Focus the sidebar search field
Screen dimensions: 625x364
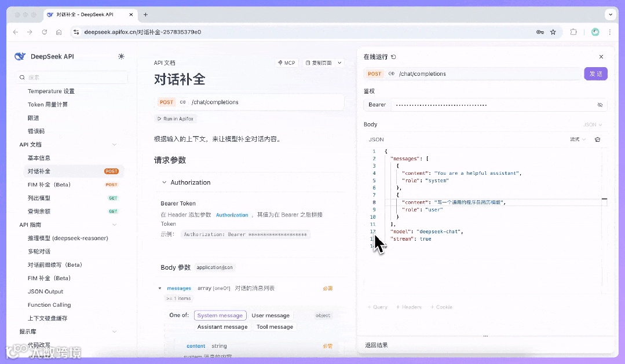coord(72,78)
